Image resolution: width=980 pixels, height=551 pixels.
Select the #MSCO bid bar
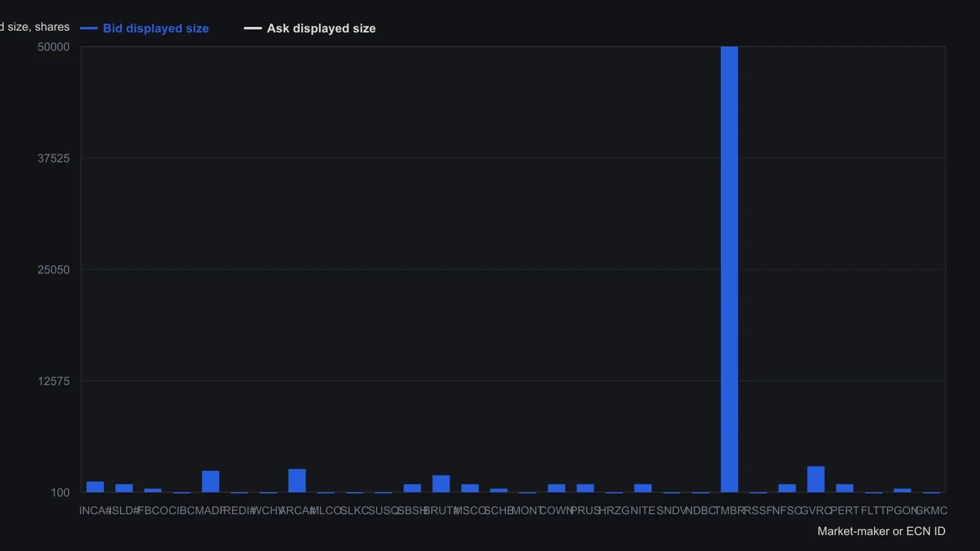point(470,488)
